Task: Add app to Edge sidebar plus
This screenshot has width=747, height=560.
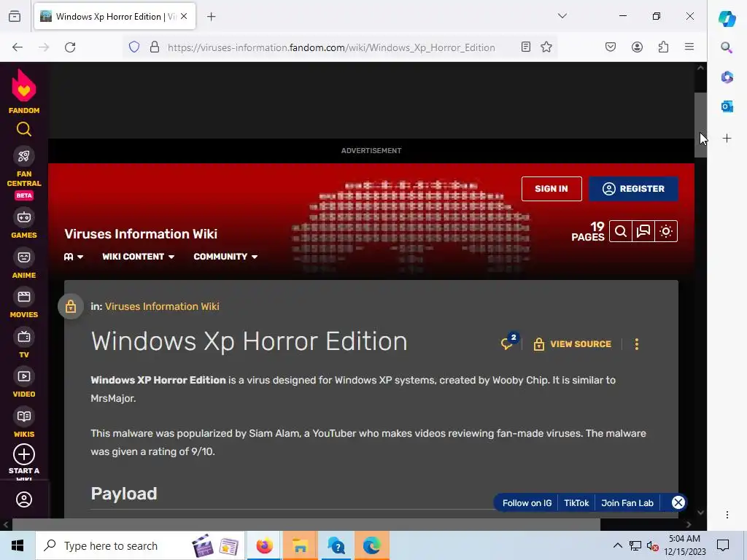Action: 727,139
